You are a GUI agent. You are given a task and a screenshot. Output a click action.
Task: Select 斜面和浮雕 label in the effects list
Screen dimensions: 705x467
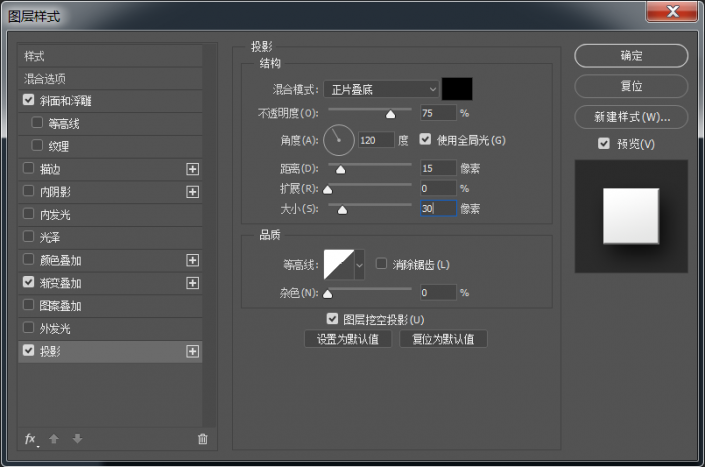pos(66,101)
